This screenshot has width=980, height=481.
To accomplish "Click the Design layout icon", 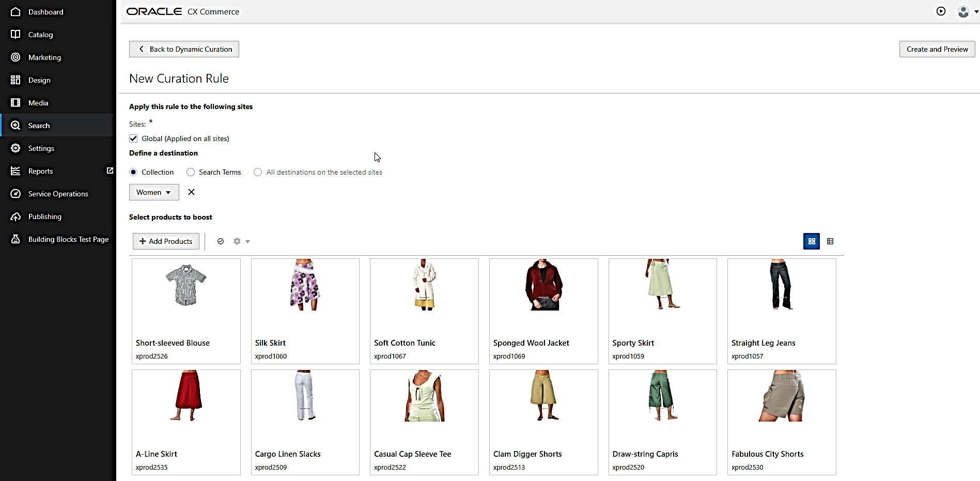I will coord(15,80).
